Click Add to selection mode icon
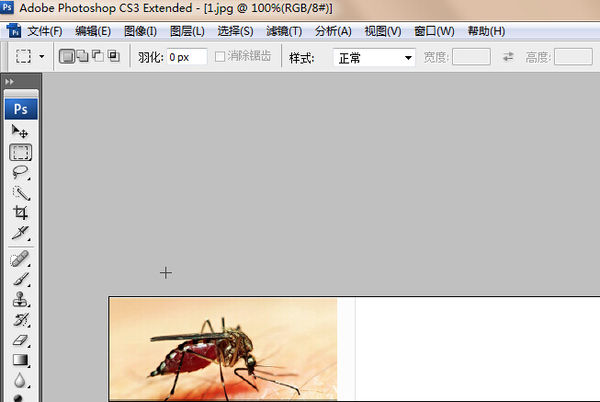The image size is (600, 402). 82,57
